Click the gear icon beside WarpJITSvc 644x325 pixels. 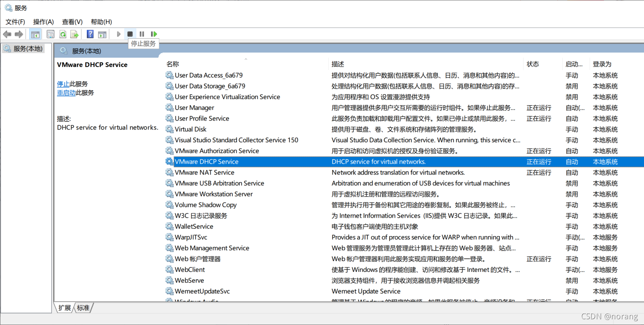pos(170,237)
